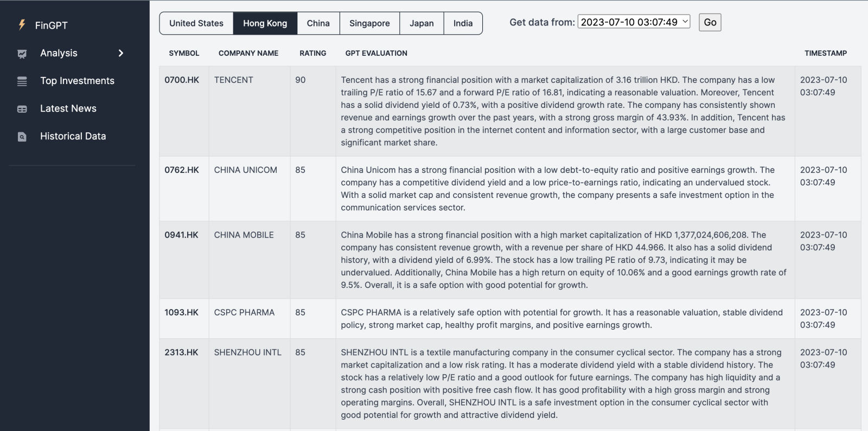Click Tencent's GPT evaluation paragraph
The height and width of the screenshot is (431, 868).
[563, 111]
